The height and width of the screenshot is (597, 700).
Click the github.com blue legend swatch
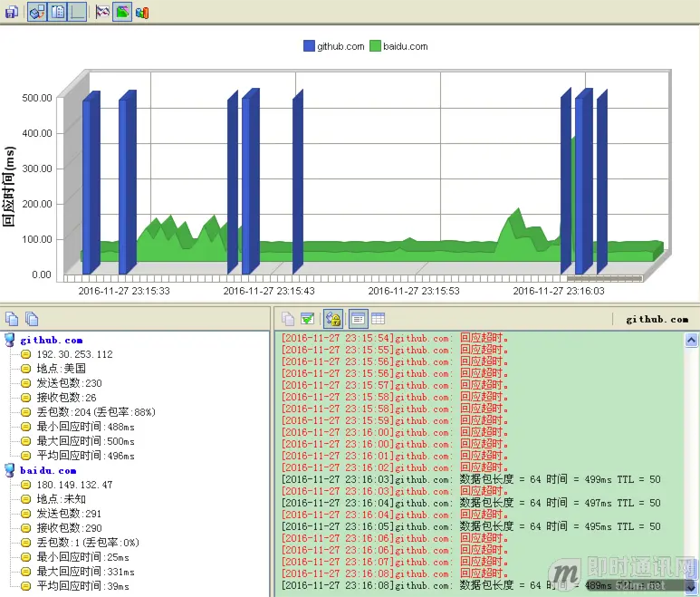(x=309, y=46)
